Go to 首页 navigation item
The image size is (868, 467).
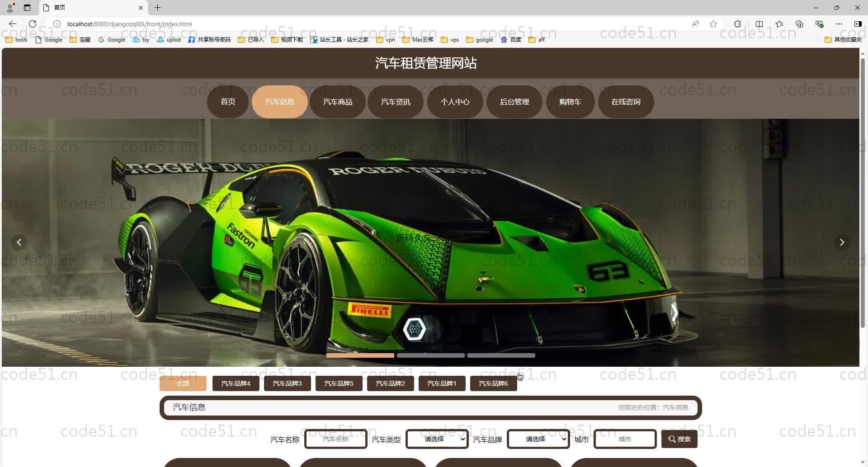point(228,102)
